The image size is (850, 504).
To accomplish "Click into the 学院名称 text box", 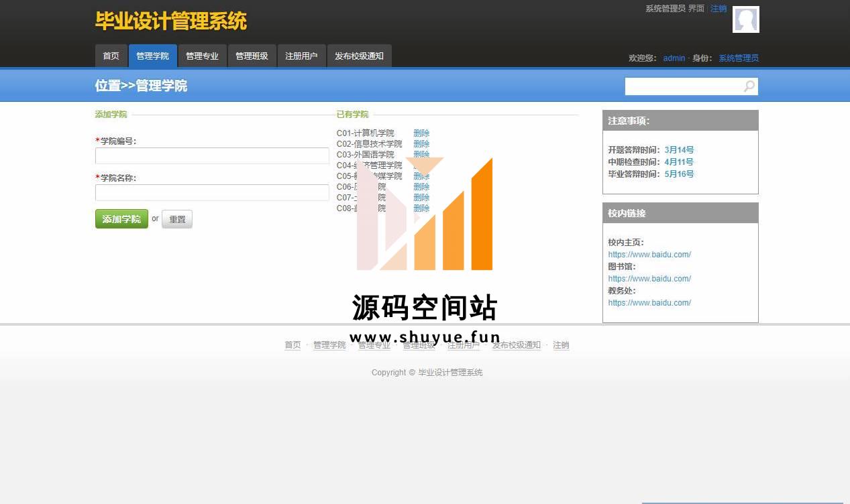I will 212,193.
